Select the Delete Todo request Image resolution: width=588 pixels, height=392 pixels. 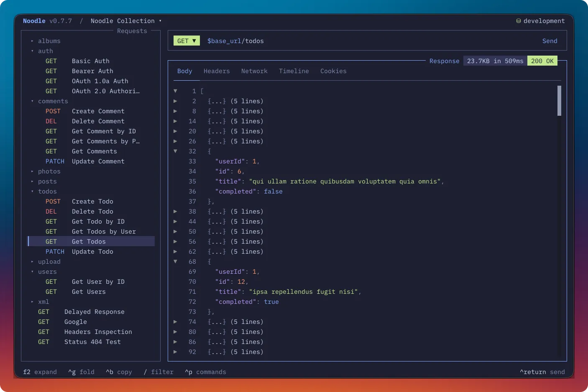point(91,211)
